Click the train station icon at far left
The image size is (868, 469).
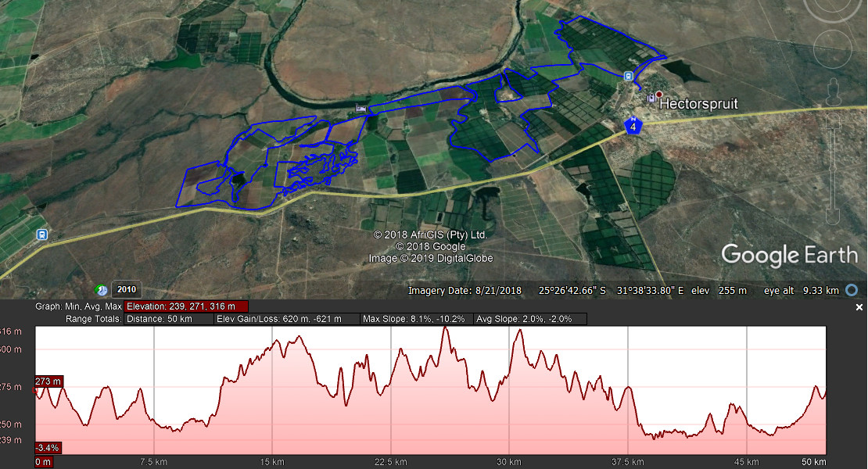click(x=41, y=234)
